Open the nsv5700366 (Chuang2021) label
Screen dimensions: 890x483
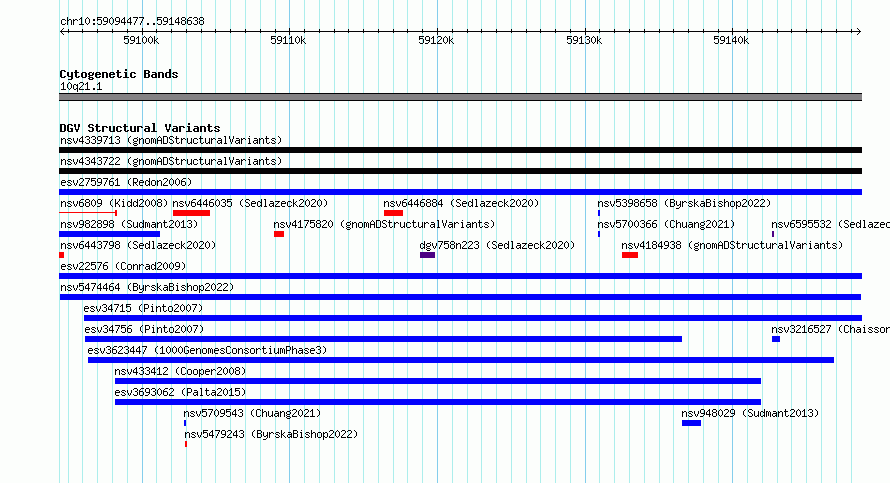point(666,224)
